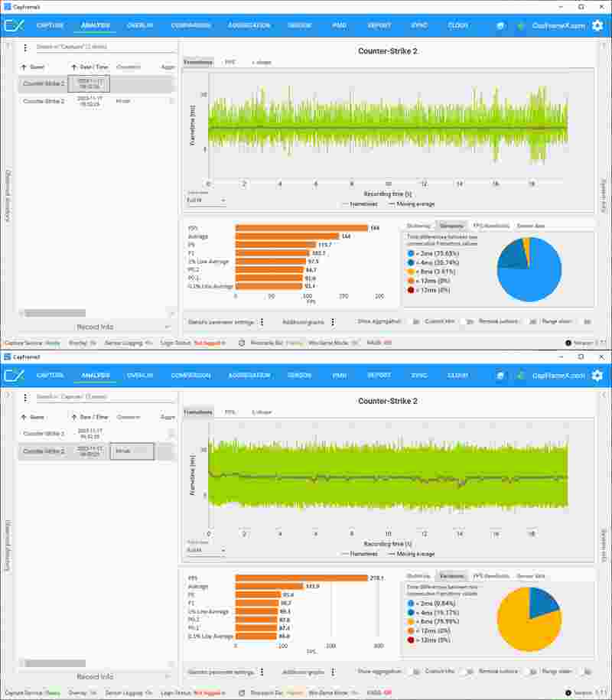The height and width of the screenshot is (700, 612).
Task: Open Additional graphs menu in lower window
Action: point(333,672)
